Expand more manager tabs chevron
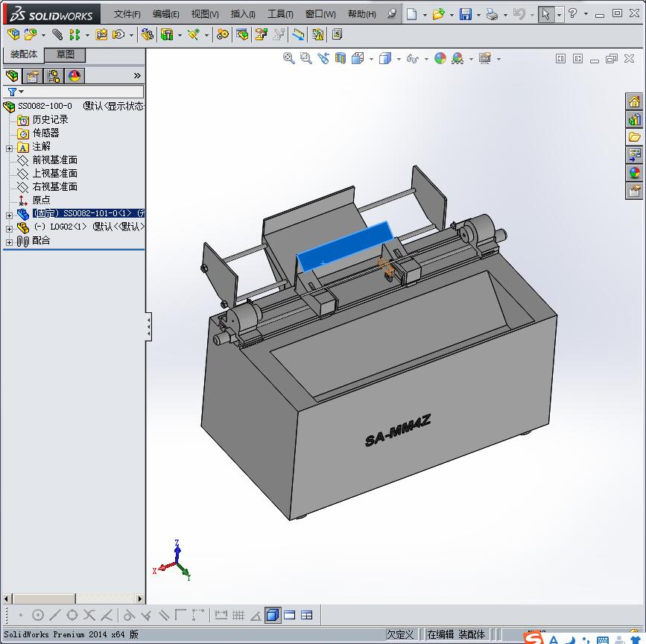The width and height of the screenshot is (646, 644). click(137, 76)
